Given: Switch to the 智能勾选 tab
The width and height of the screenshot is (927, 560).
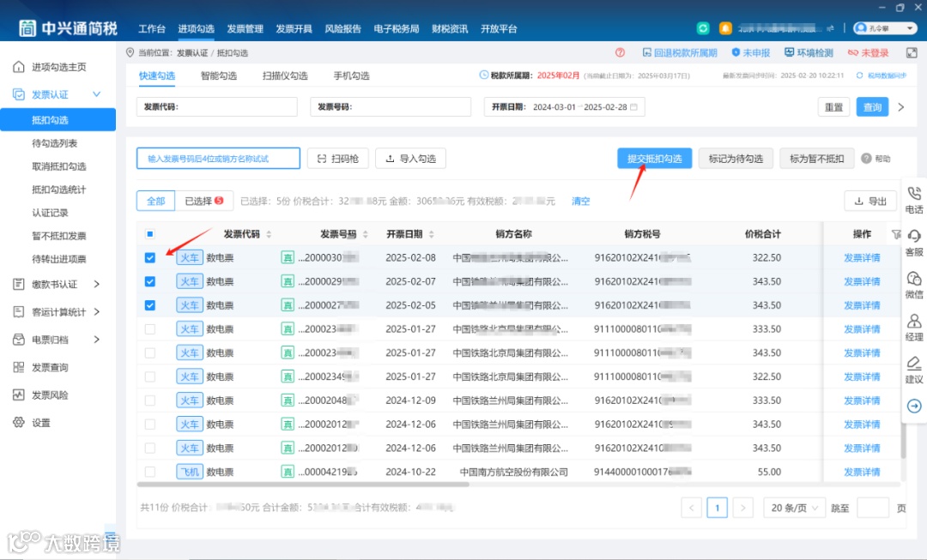Looking at the screenshot, I should [219, 75].
